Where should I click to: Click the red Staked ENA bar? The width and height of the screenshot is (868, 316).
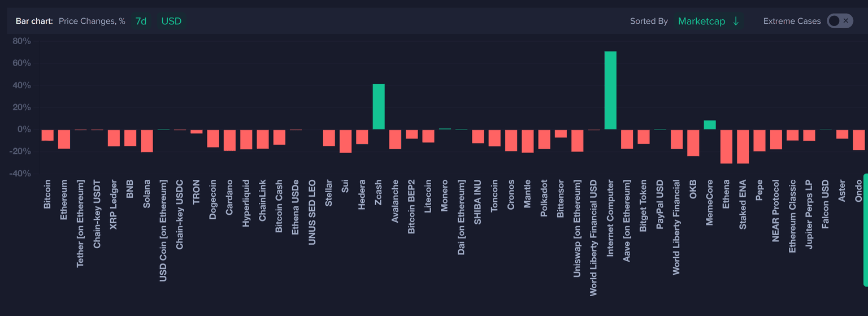click(743, 146)
